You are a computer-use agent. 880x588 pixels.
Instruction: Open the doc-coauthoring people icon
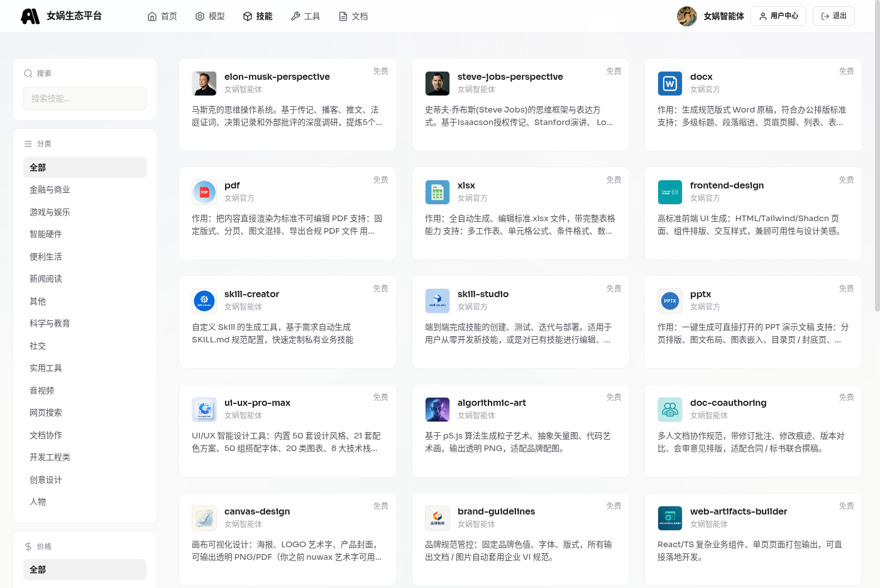click(x=670, y=410)
